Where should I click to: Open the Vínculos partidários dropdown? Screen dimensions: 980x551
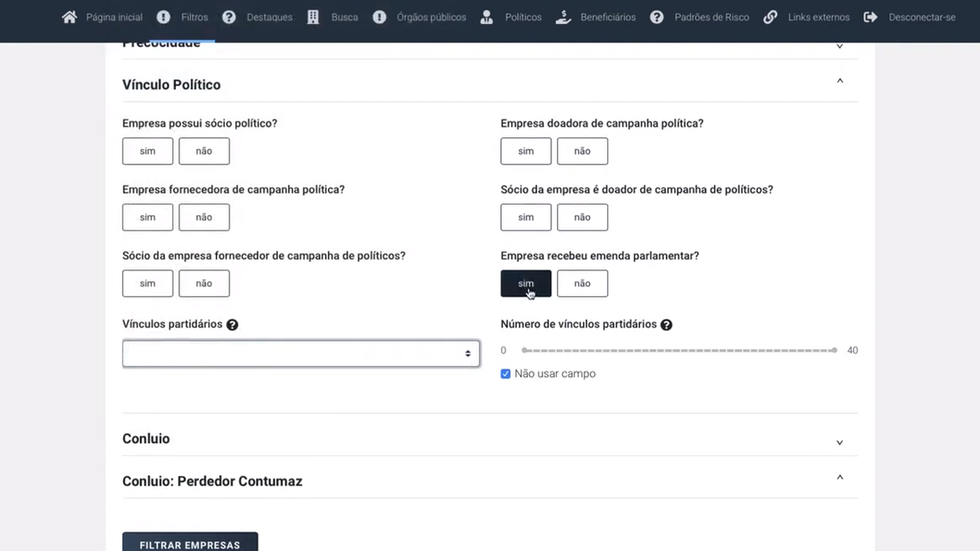[301, 354]
